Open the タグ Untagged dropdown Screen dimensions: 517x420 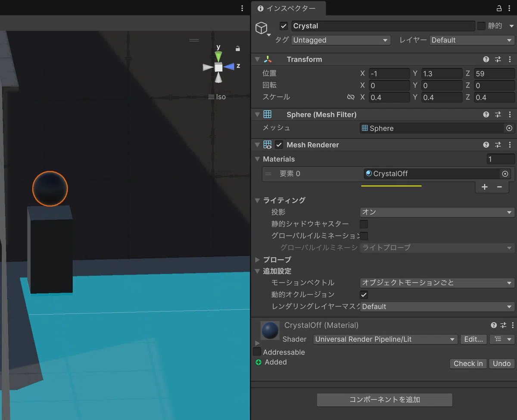coord(341,40)
